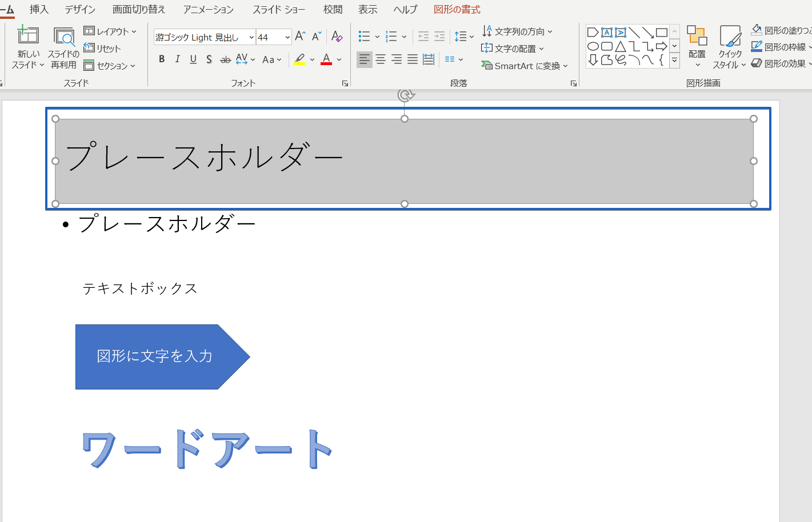Select the oval shape in gallery

[x=593, y=46]
